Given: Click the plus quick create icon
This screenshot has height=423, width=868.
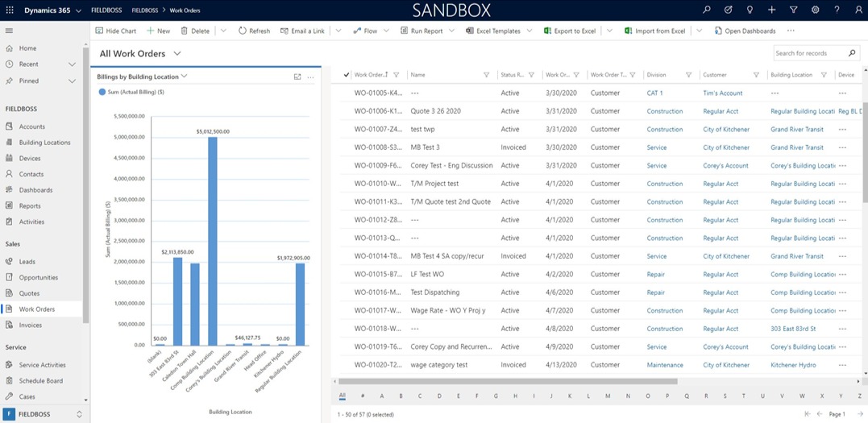Looking at the screenshot, I should [x=771, y=10].
